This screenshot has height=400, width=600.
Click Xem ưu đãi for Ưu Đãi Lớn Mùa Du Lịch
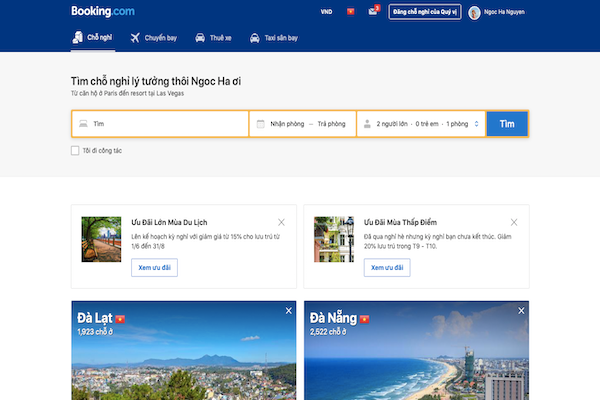(154, 268)
